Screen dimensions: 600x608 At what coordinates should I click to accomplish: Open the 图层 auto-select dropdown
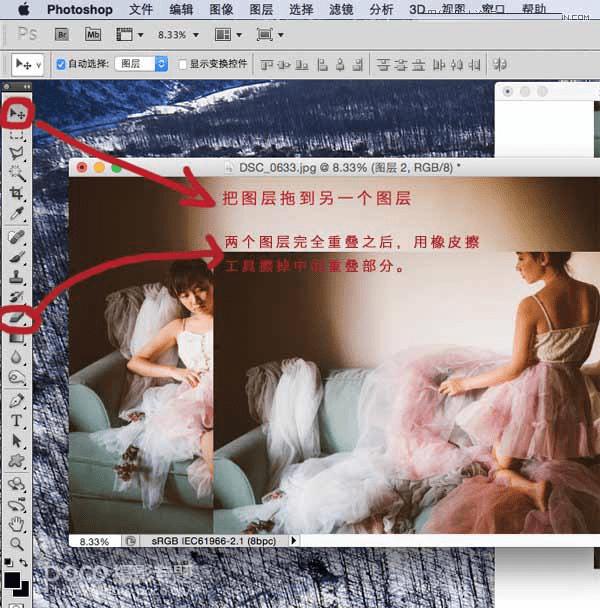pos(142,64)
